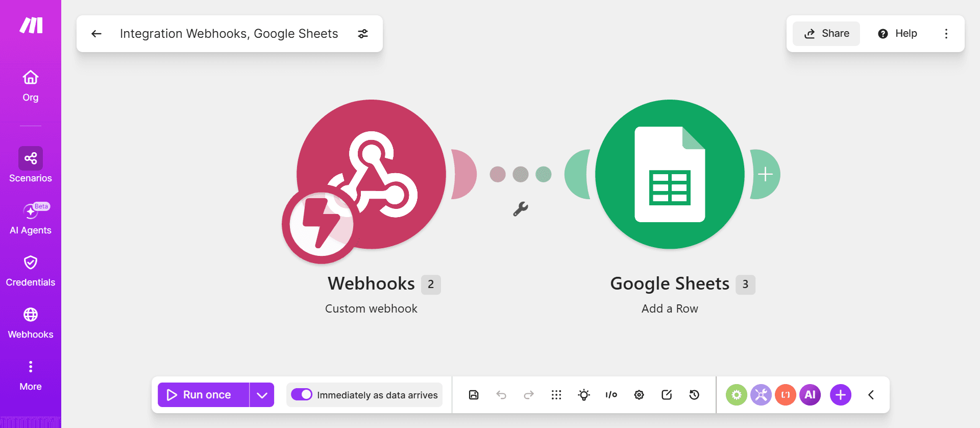Select the Google Sheets module circle

click(x=670, y=174)
